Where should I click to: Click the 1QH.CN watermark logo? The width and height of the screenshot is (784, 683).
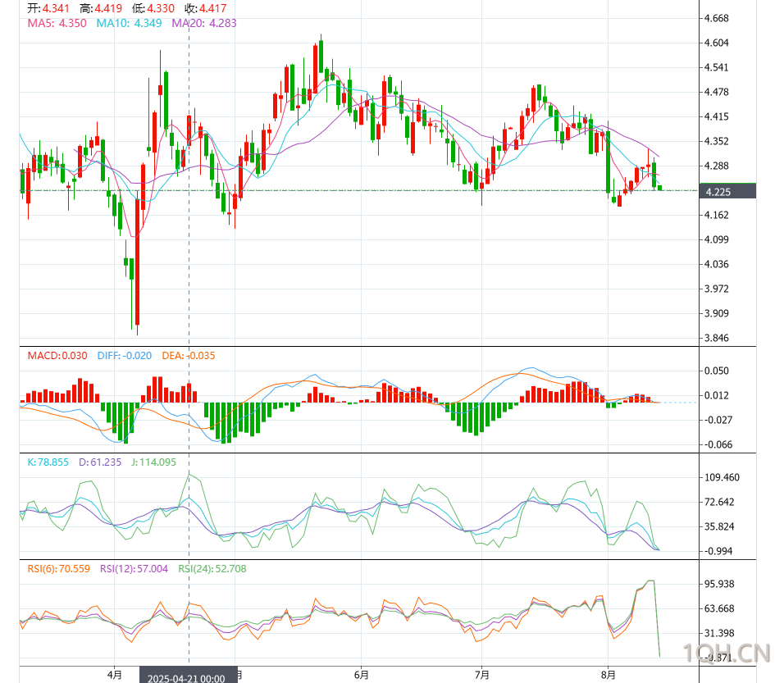[727, 653]
